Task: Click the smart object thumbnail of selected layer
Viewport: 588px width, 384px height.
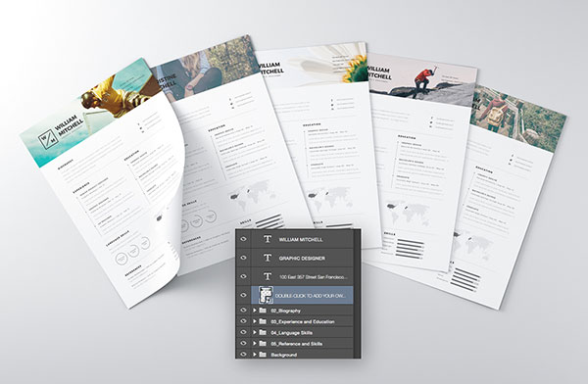Action: click(x=267, y=295)
